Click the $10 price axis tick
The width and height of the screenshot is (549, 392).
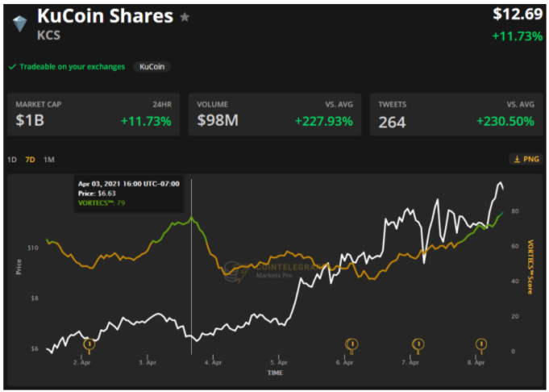(33, 248)
